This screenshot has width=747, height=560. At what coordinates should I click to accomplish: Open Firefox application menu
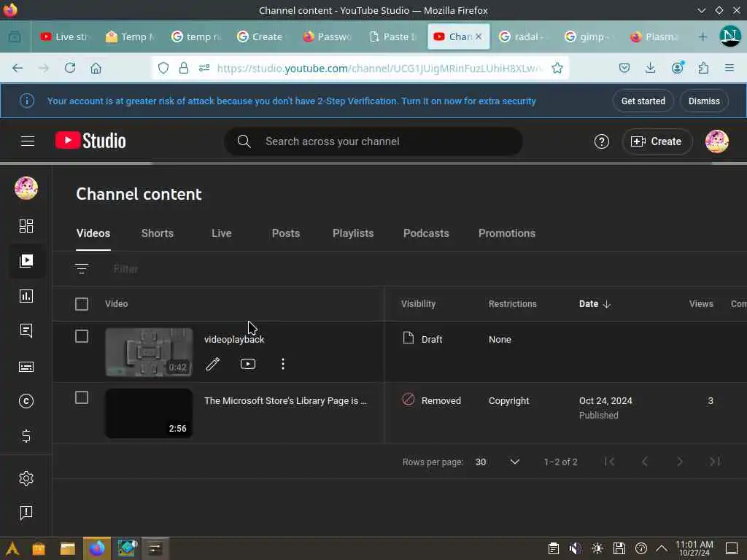729,68
